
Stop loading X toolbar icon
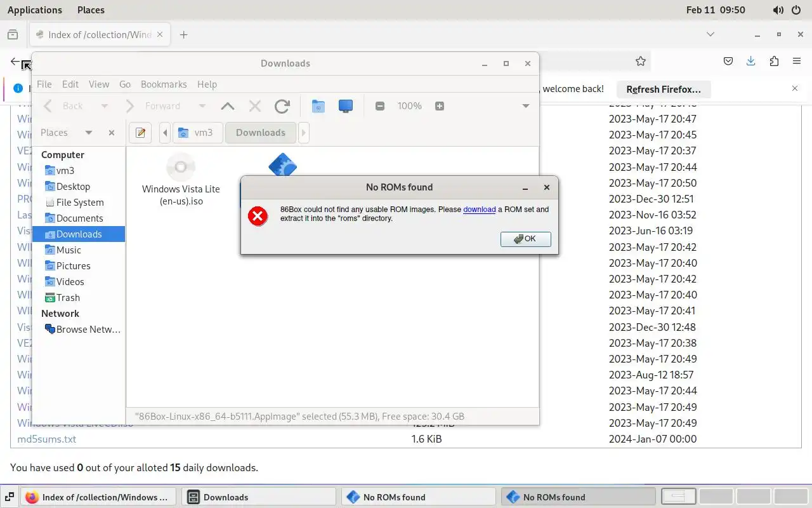[x=255, y=106]
